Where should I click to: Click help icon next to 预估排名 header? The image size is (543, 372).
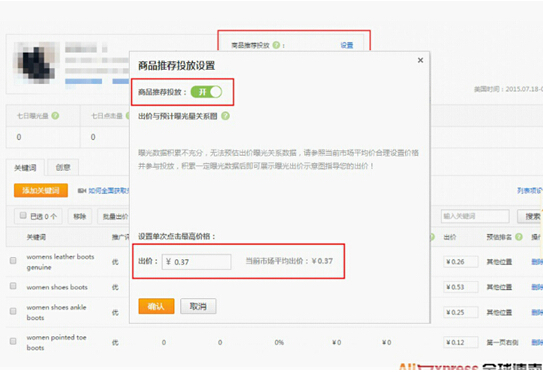(x=518, y=237)
